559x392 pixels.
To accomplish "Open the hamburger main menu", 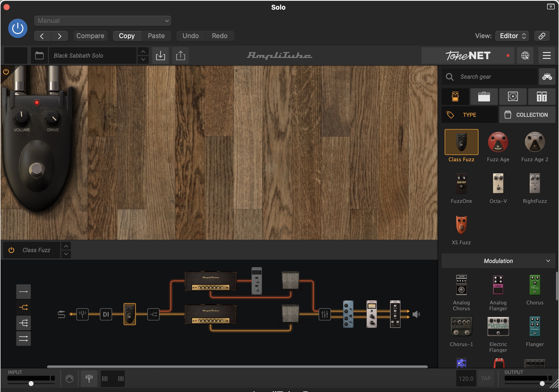I will [x=547, y=55].
